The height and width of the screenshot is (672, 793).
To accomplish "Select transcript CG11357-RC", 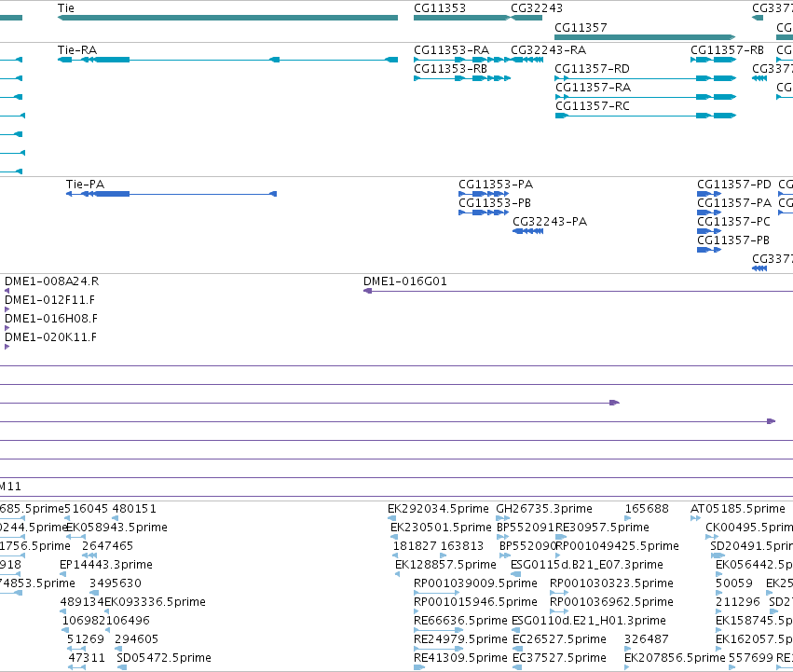I will tap(593, 106).
